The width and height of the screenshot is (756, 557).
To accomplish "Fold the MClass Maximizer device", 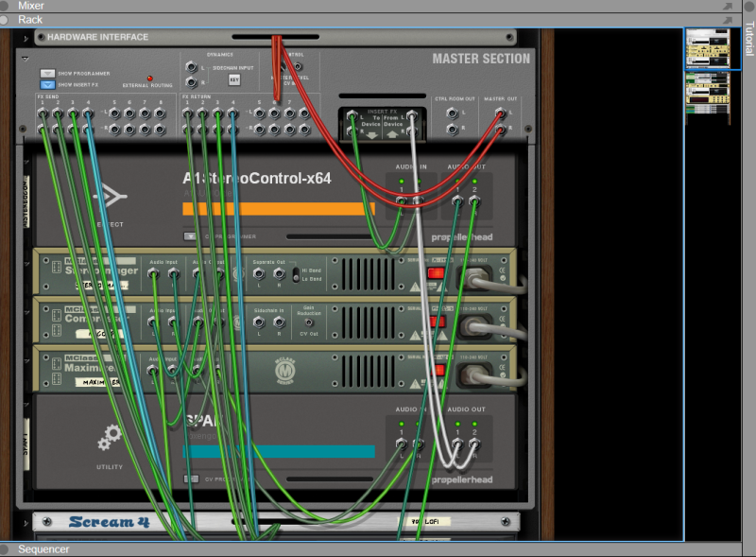I will click(27, 360).
